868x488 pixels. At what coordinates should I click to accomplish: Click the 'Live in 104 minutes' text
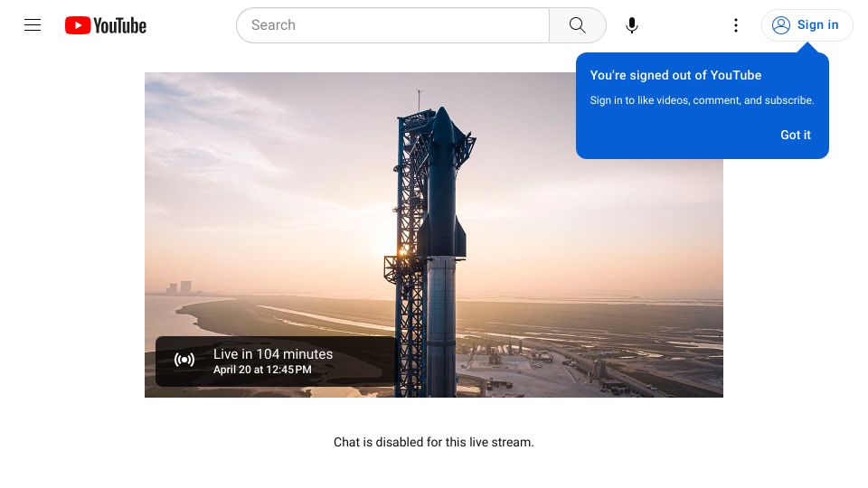273,354
